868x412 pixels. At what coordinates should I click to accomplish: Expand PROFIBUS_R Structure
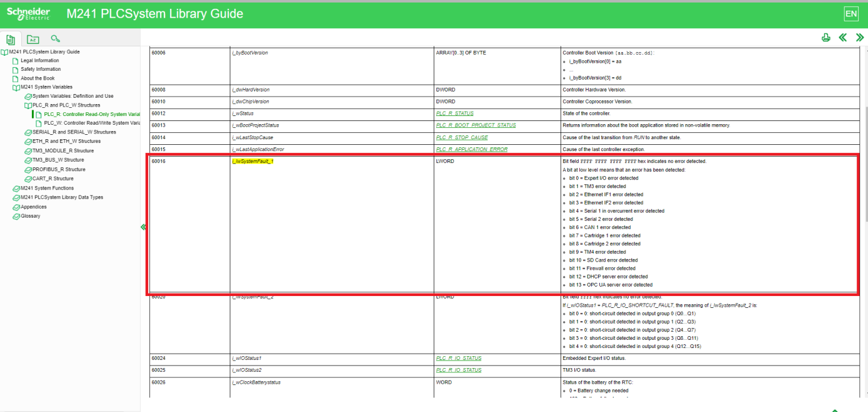coord(28,169)
